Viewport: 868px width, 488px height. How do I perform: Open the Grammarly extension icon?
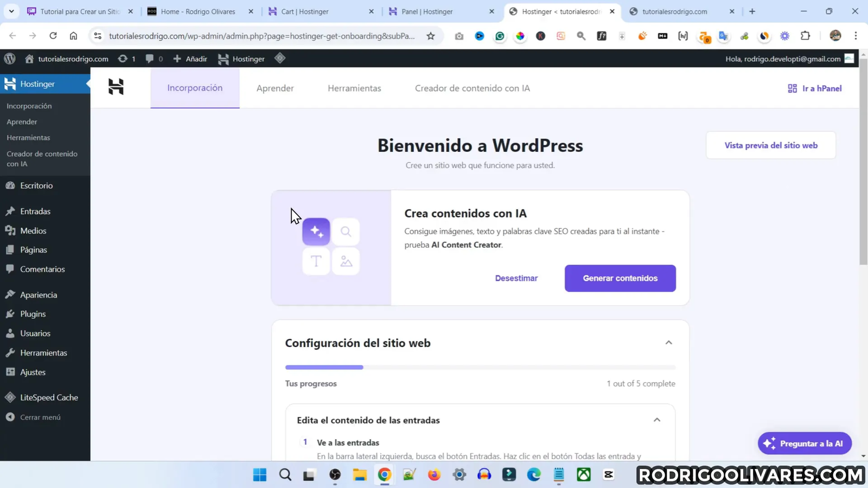[499, 36]
